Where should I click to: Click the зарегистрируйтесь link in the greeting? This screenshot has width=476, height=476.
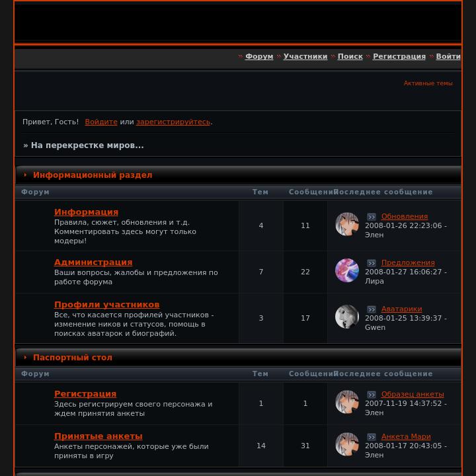(173, 122)
